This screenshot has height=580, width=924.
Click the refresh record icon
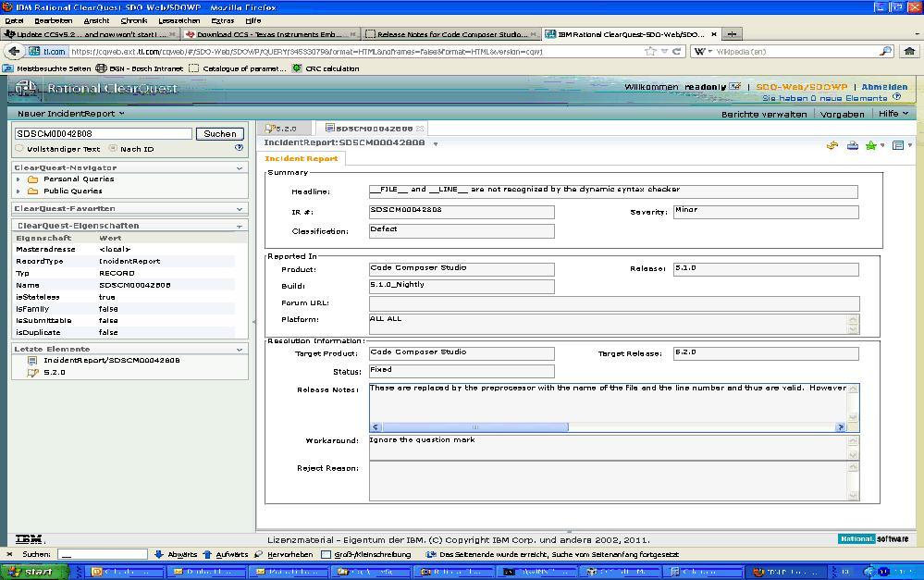(832, 145)
